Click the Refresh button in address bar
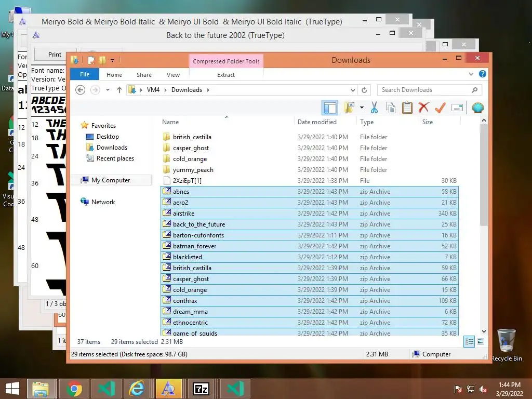Image resolution: width=532 pixels, height=399 pixels. [364, 90]
